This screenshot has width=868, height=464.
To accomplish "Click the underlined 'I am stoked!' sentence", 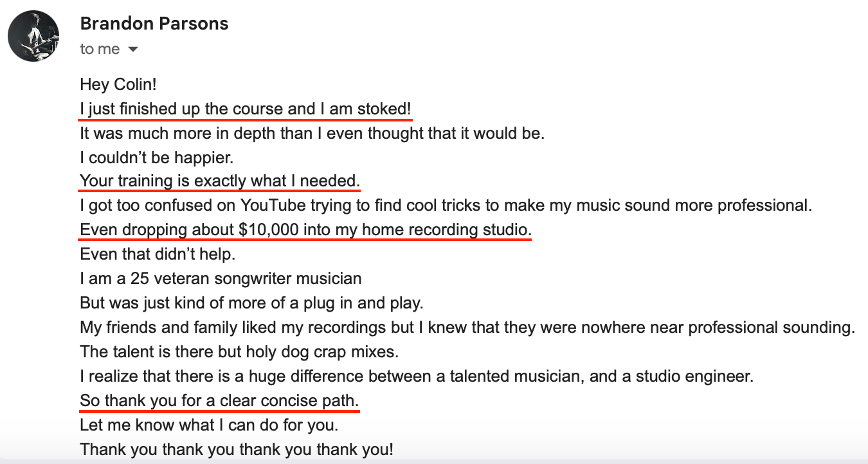I will point(246,109).
